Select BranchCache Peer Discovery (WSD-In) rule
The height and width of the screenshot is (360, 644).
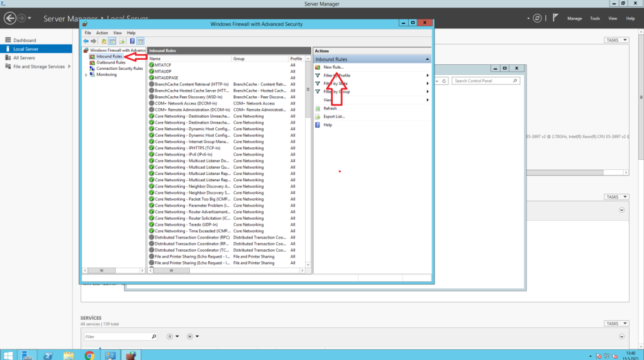226,97
